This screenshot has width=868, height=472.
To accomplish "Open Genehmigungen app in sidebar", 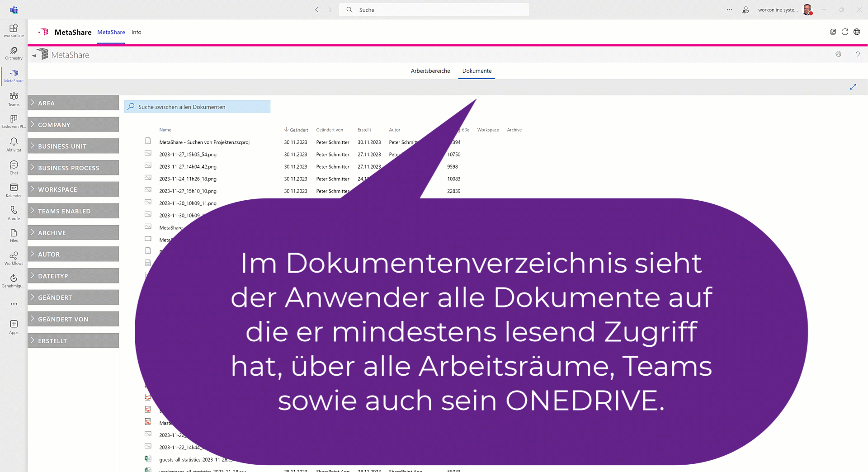I will pyautogui.click(x=14, y=281).
